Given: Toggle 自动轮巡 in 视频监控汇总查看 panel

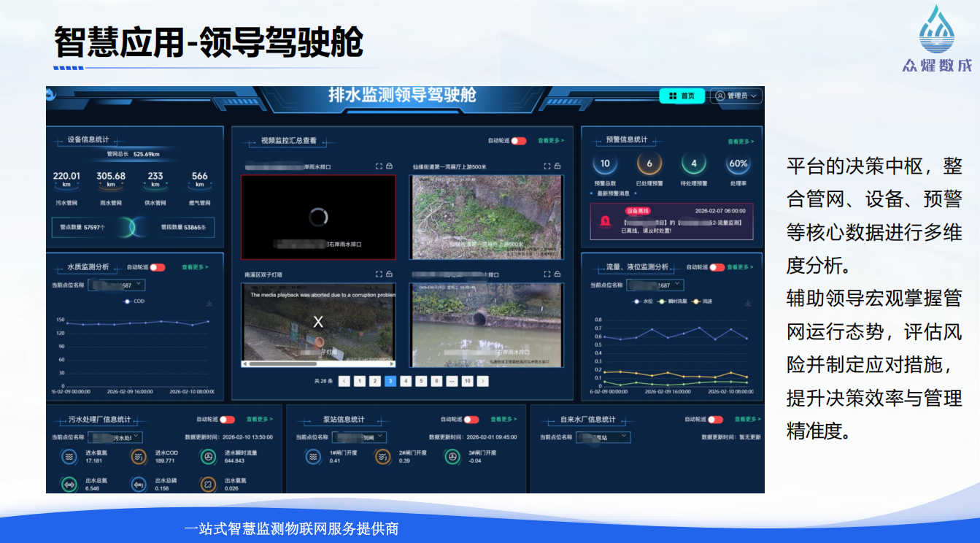Looking at the screenshot, I should (519, 141).
